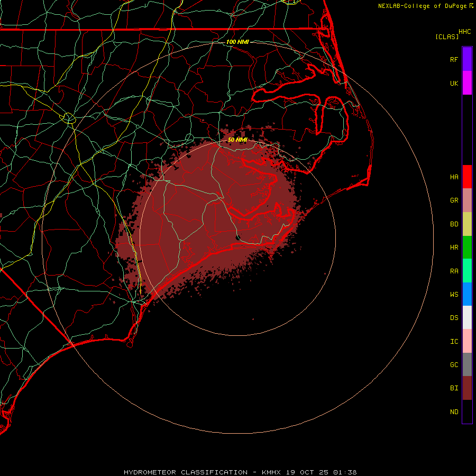Viewport: 476px width, 476px height.
Task: Click the DS white legend swatch
Action: tap(467, 317)
